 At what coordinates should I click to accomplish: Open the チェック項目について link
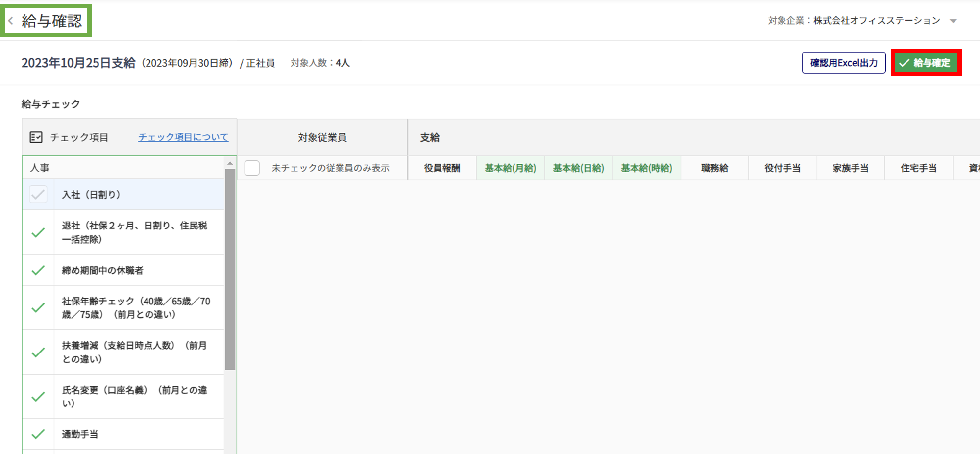[183, 137]
